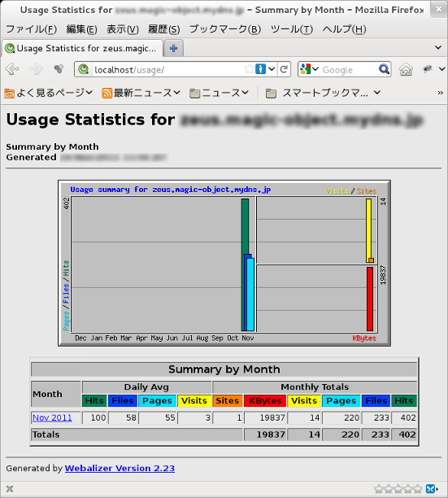Open the 履歴(S) menu
Viewport: 448px width, 498px height.
(x=164, y=29)
